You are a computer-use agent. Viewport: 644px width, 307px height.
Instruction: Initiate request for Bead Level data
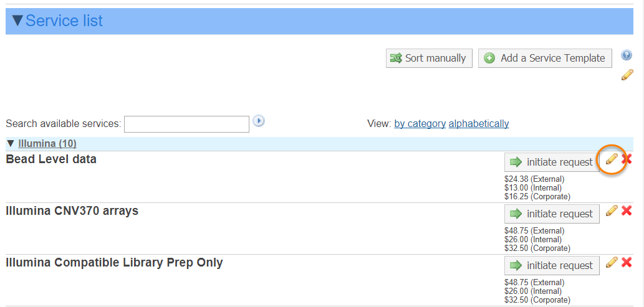click(552, 162)
